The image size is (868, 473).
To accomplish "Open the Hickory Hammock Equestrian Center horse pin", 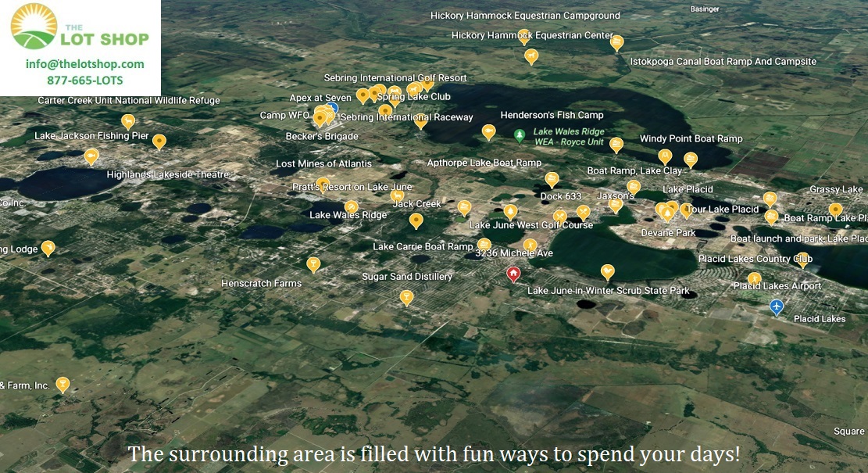I will (531, 56).
